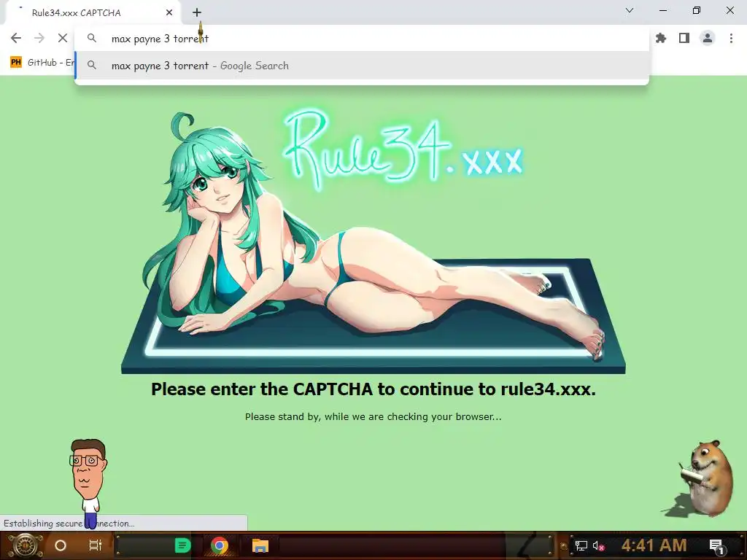Close the Chrome window
This screenshot has width=747, height=560.
tap(729, 10)
